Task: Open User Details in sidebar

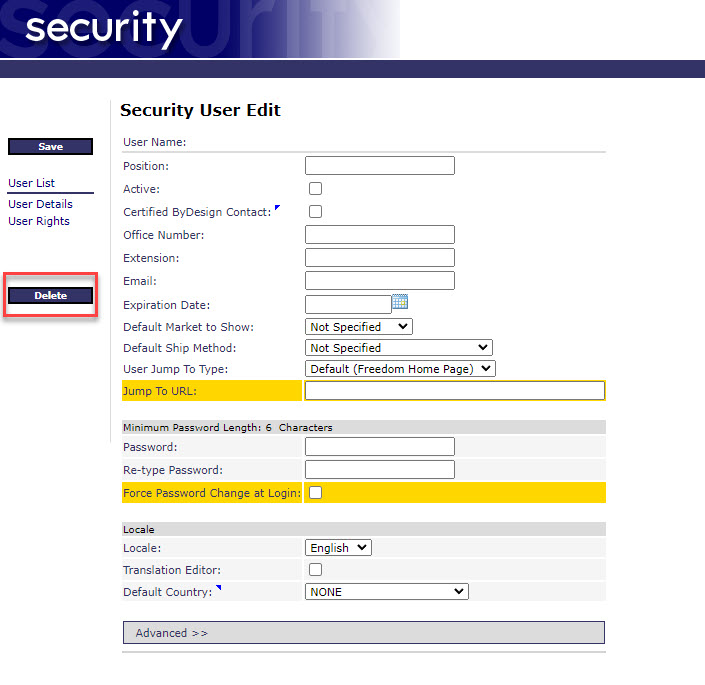Action: [40, 204]
